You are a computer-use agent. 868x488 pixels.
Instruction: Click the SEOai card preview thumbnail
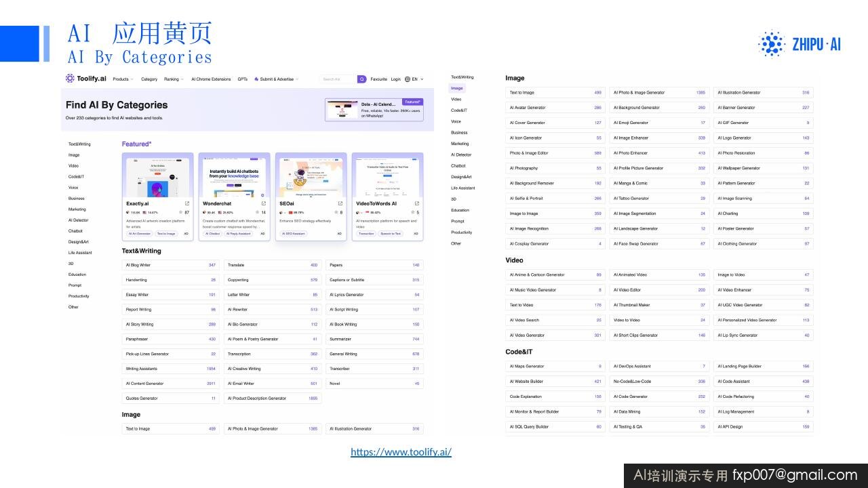coord(311,178)
